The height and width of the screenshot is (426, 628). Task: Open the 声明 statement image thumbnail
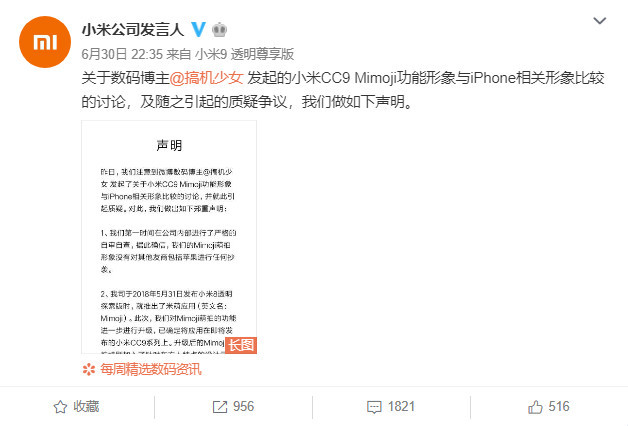[169, 237]
